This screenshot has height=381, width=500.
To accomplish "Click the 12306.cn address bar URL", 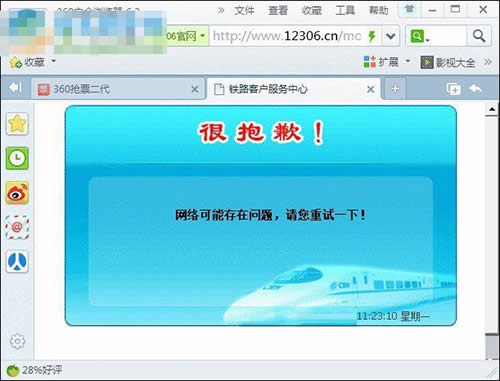I will coord(287,36).
